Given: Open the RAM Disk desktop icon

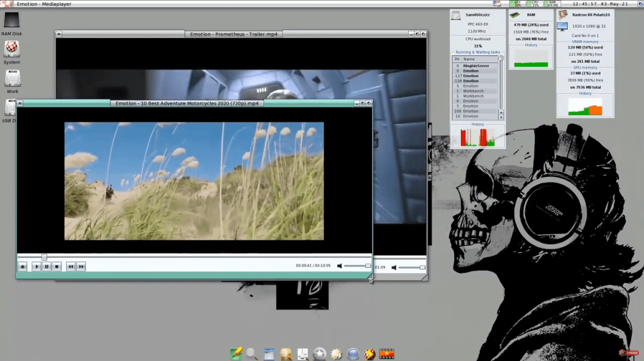Looking at the screenshot, I should 12,21.
